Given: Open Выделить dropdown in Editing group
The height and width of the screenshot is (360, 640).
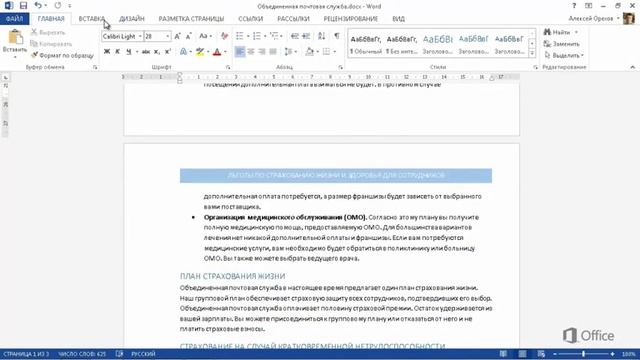Looking at the screenshot, I should 564,55.
